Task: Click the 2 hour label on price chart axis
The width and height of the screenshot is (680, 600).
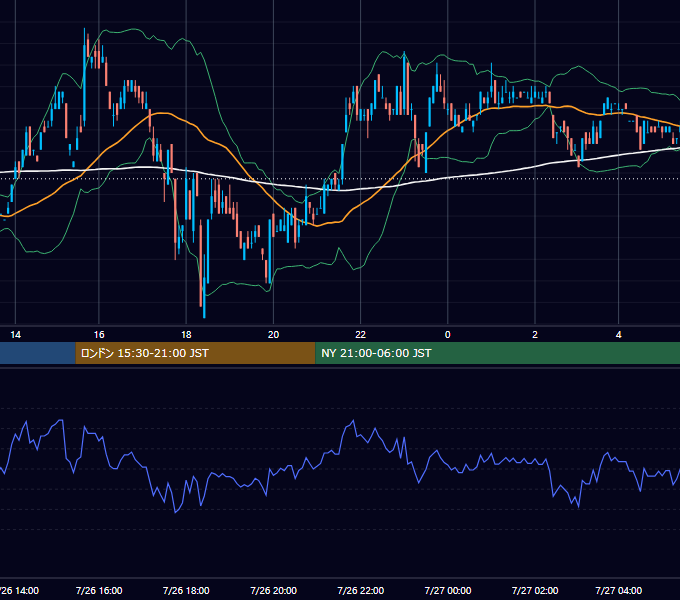Action: [535, 335]
